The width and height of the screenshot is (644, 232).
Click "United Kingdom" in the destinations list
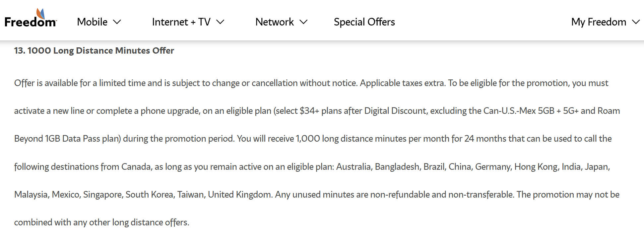pos(239,195)
